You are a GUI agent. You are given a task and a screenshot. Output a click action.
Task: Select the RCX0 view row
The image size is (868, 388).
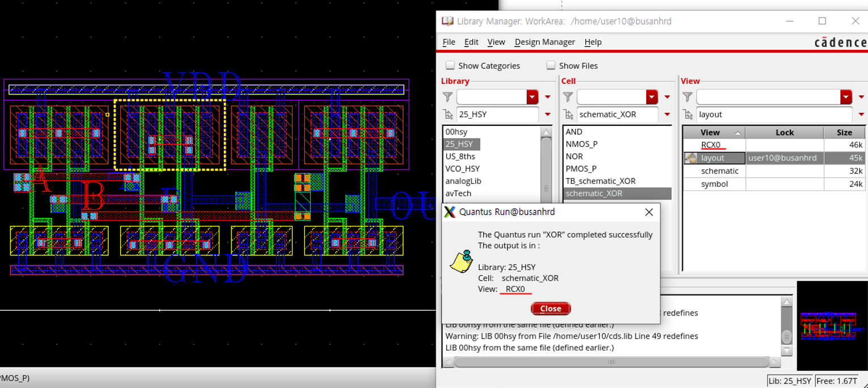774,145
